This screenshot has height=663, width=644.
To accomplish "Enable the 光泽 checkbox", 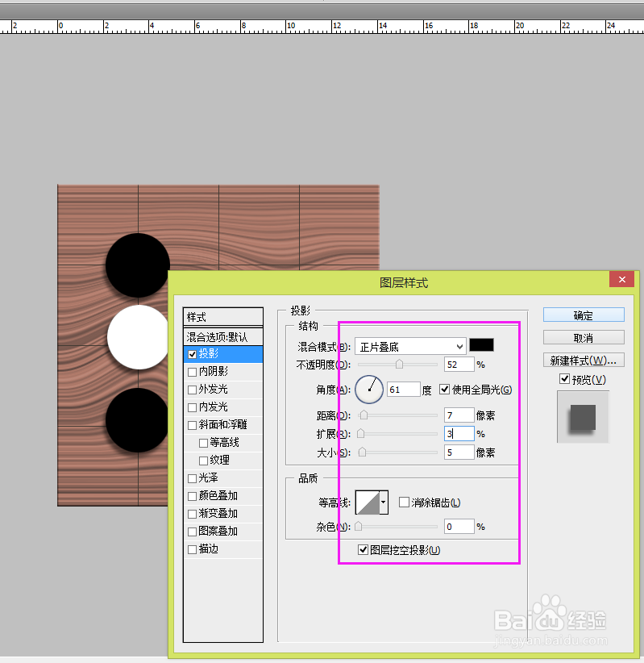I will (193, 478).
